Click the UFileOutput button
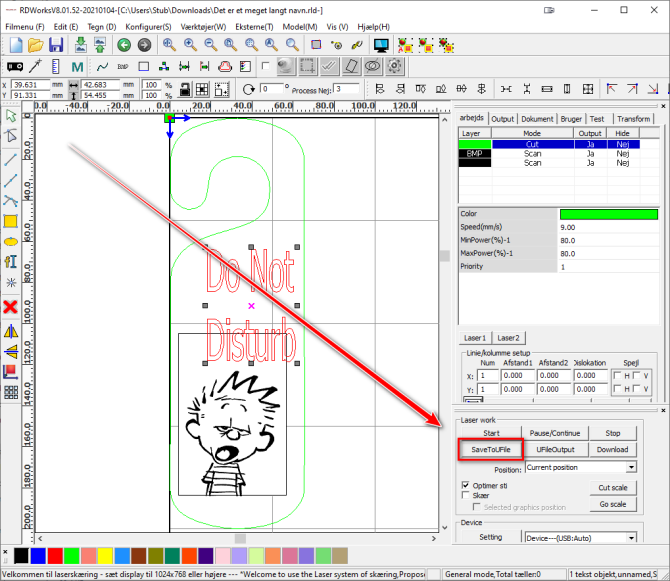This screenshot has height=581, width=670. 555,449
